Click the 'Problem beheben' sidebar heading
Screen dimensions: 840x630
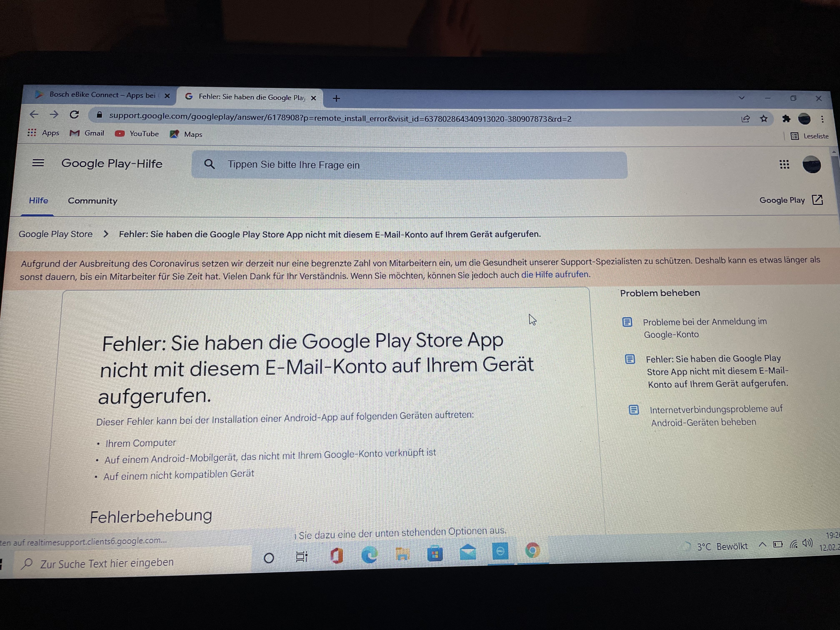[660, 293]
